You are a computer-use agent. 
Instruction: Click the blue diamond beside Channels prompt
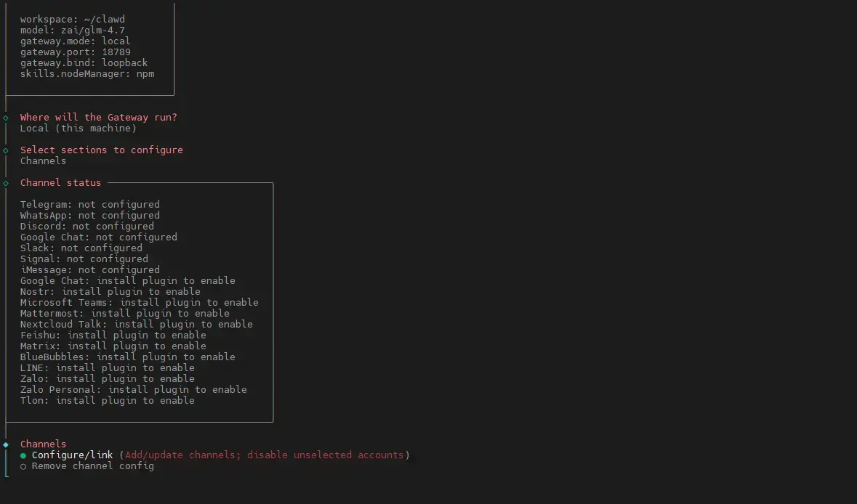click(6, 444)
